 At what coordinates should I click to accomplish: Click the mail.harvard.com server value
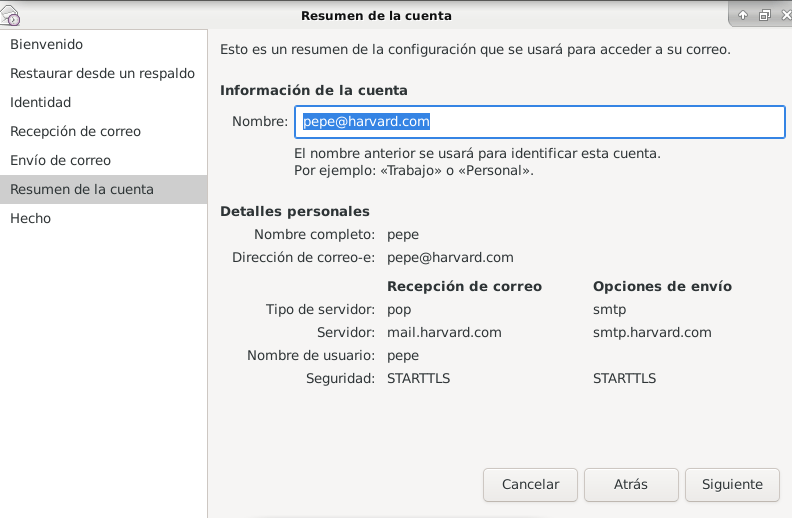click(444, 332)
